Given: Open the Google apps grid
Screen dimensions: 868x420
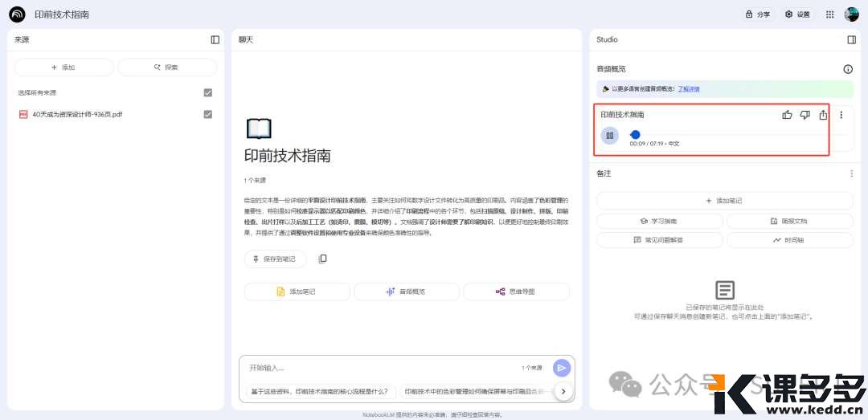Looking at the screenshot, I should click(829, 14).
